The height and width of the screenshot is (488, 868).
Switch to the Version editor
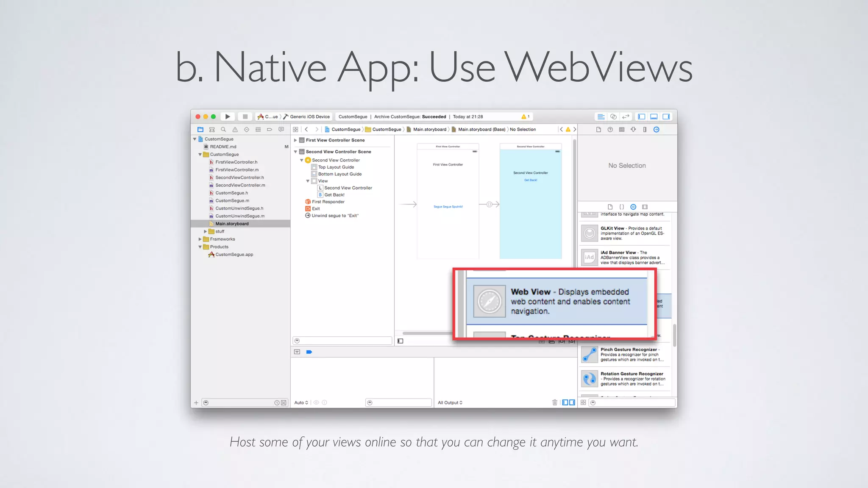[x=626, y=116]
